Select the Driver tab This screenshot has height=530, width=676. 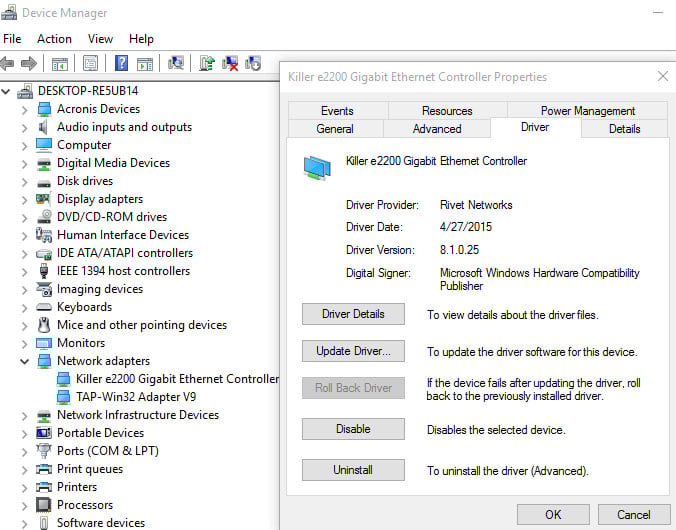[x=535, y=127]
